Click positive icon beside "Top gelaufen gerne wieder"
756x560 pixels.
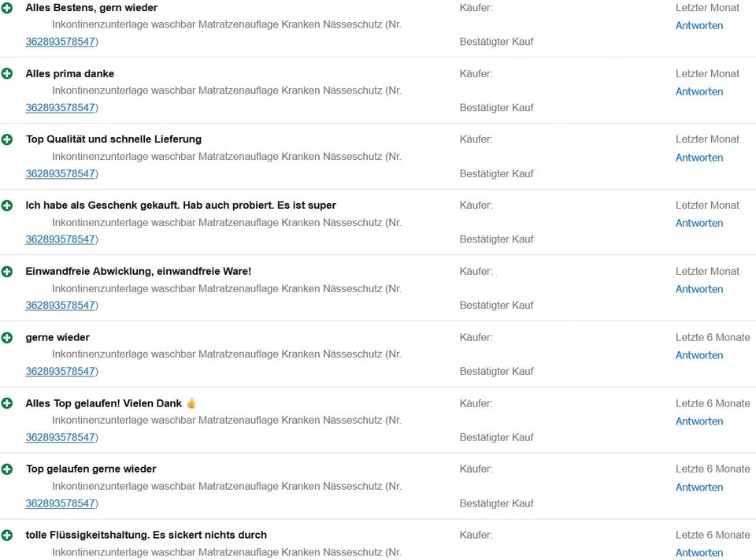(7, 469)
